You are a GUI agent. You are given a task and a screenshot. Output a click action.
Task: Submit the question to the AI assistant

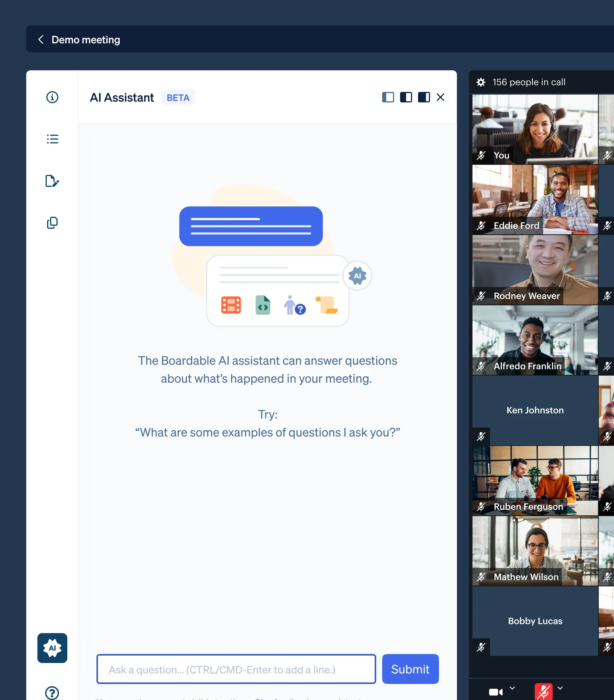411,669
